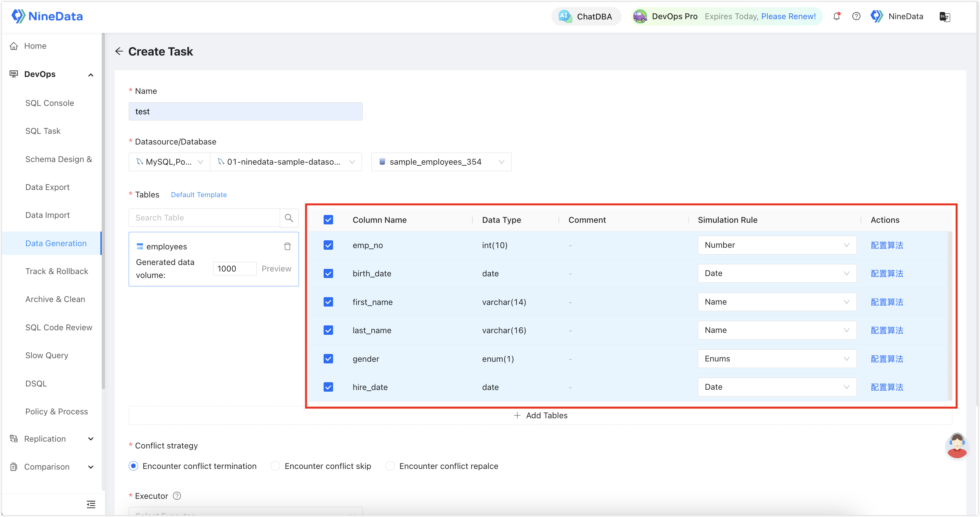Toggle the select-all columns checkbox
The image size is (980, 517).
click(x=328, y=220)
